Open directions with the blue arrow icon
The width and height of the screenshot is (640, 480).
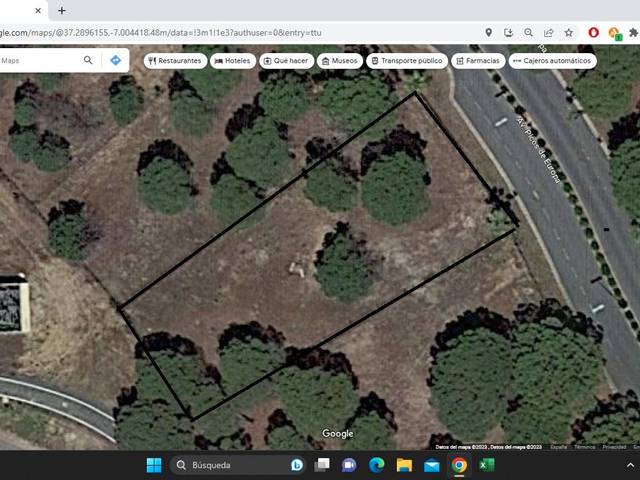[x=116, y=60]
